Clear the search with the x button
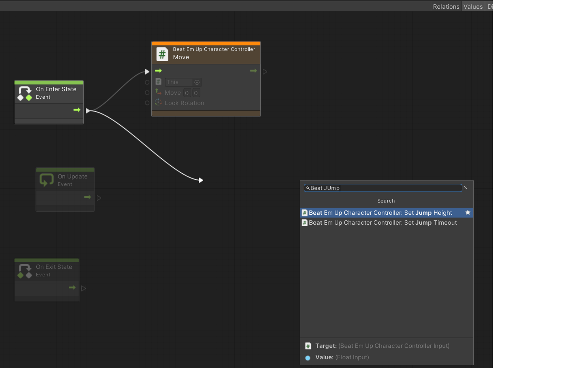Viewport: 588px width, 368px height. 465,188
